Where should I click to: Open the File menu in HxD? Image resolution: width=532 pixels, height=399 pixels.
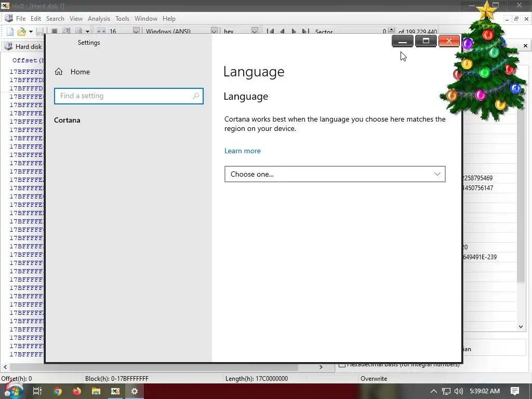point(21,19)
